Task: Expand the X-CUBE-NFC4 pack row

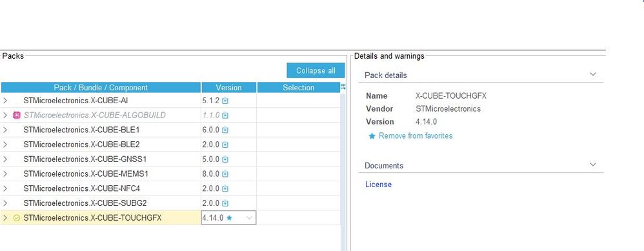Action: [5, 188]
